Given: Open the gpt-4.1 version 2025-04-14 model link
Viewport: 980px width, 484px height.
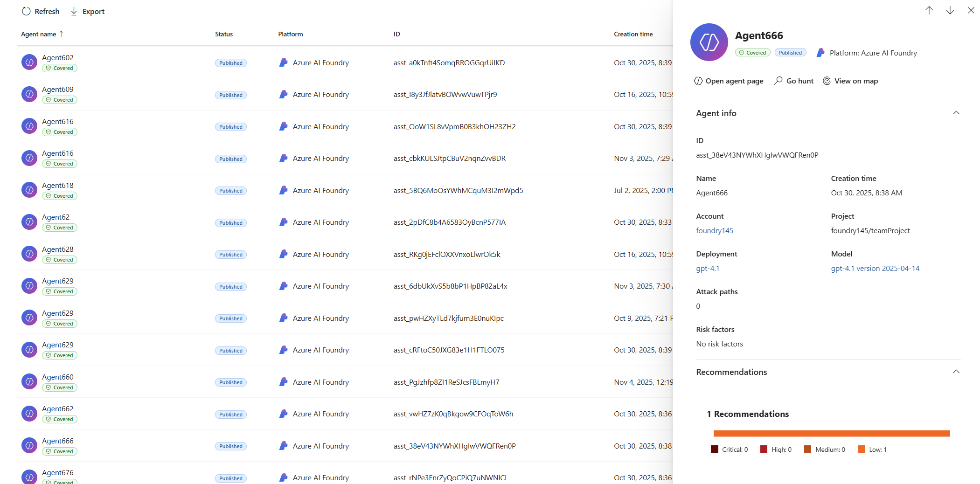Looking at the screenshot, I should click(875, 268).
